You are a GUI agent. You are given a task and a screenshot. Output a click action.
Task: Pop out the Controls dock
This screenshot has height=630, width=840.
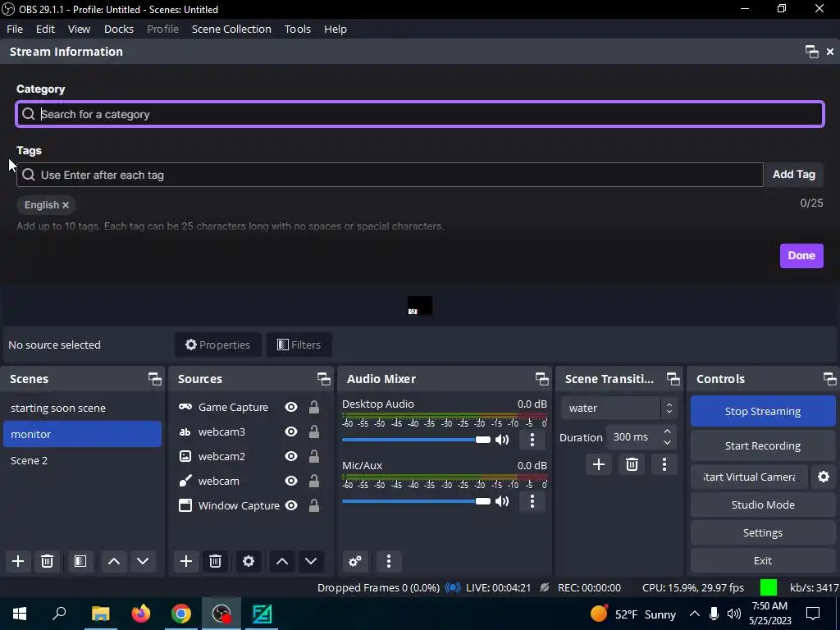830,379
